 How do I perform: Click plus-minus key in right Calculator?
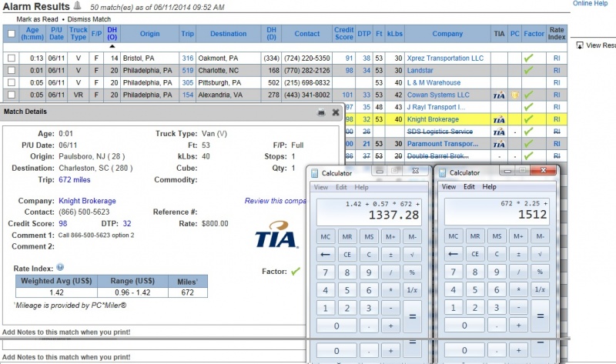(518, 254)
